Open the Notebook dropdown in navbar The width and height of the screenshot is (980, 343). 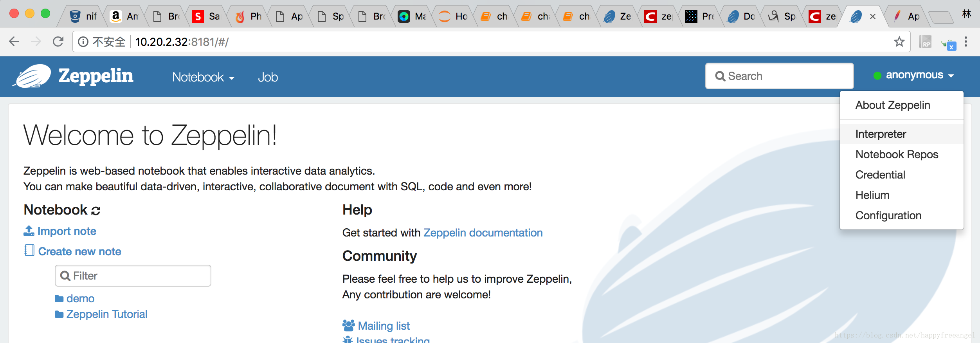click(x=203, y=77)
